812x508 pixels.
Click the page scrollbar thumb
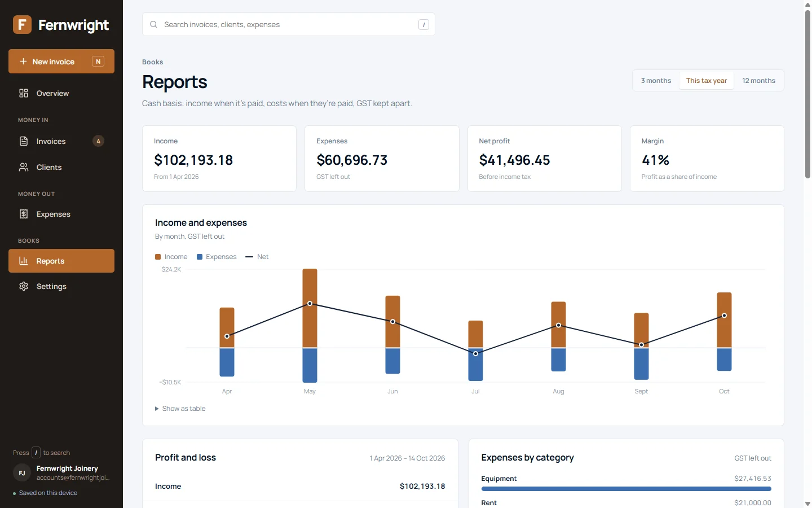click(x=807, y=94)
